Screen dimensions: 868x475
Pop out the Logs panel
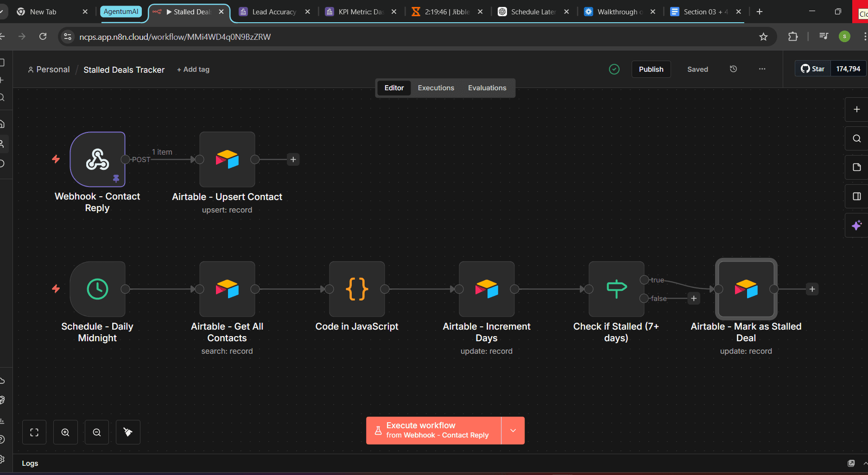[851, 463]
